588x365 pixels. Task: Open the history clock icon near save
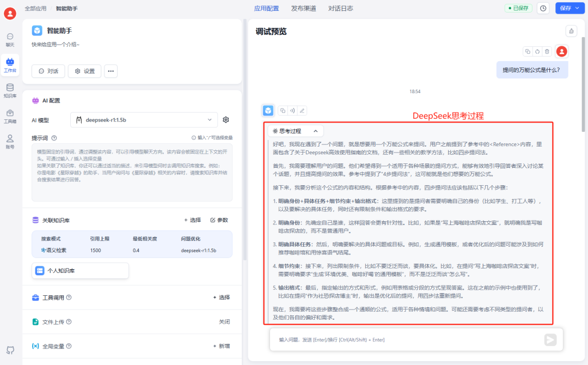[543, 8]
